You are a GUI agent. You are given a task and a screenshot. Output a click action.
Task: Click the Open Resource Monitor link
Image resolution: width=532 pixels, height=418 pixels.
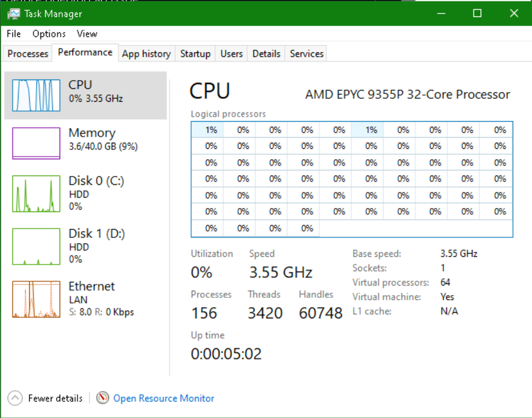164,398
